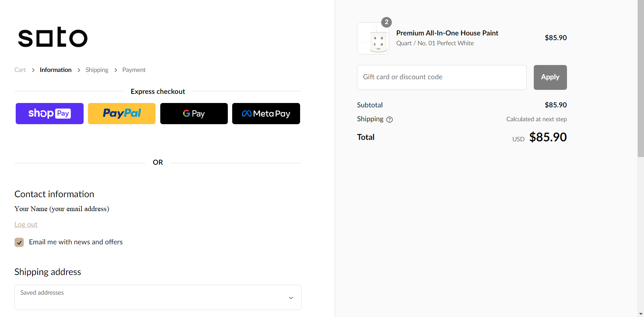Screen dimensions: 644x317
Task: Go back to Cart breadcrumb
Action: pos(20,70)
